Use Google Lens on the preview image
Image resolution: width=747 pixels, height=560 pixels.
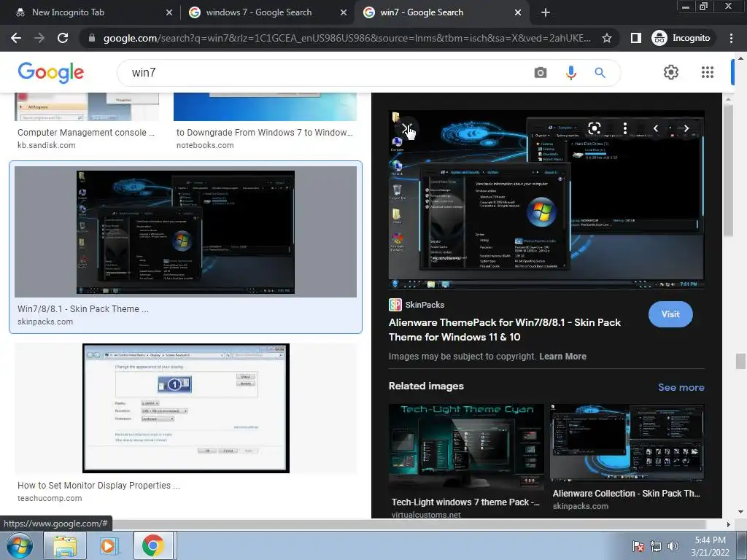(x=594, y=128)
